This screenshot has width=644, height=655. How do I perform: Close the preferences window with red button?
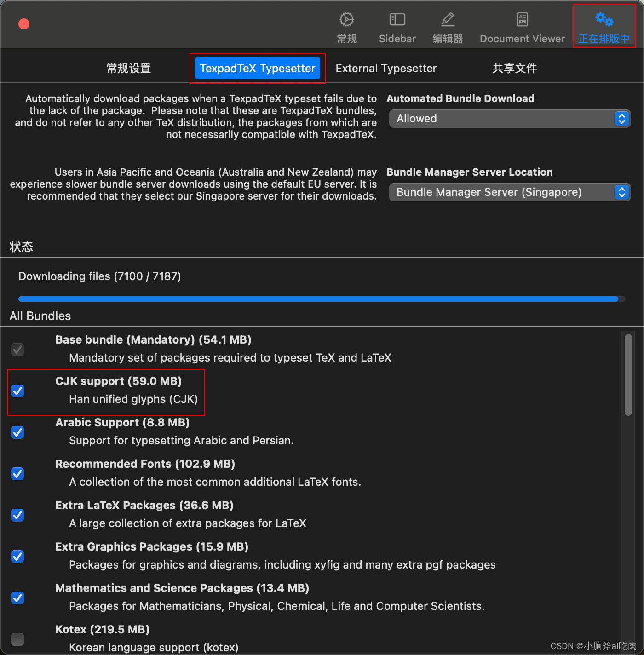click(x=24, y=24)
